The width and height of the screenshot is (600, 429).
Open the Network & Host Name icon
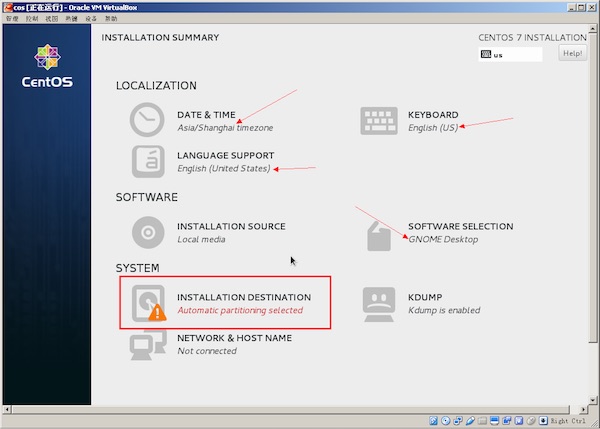pyautogui.click(x=144, y=345)
